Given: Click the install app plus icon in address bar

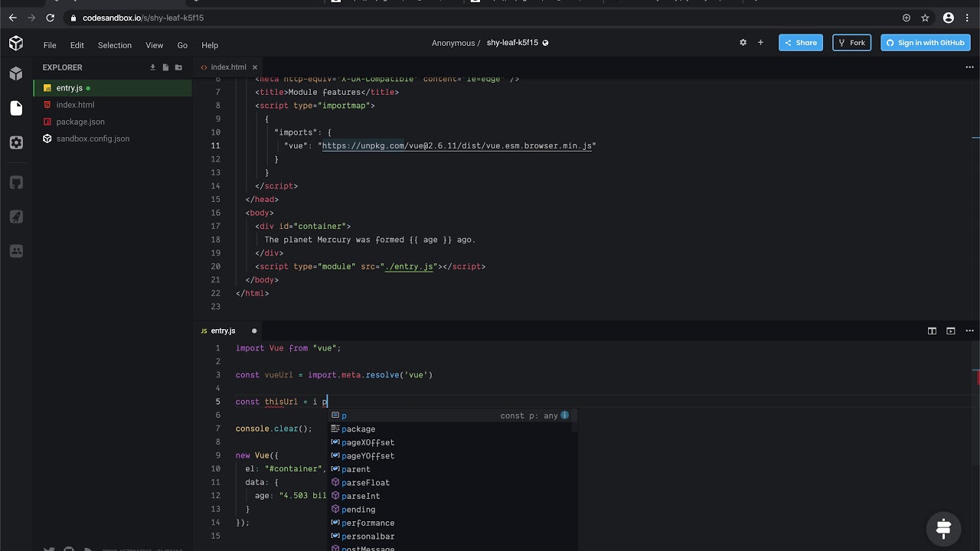Looking at the screenshot, I should point(906,18).
